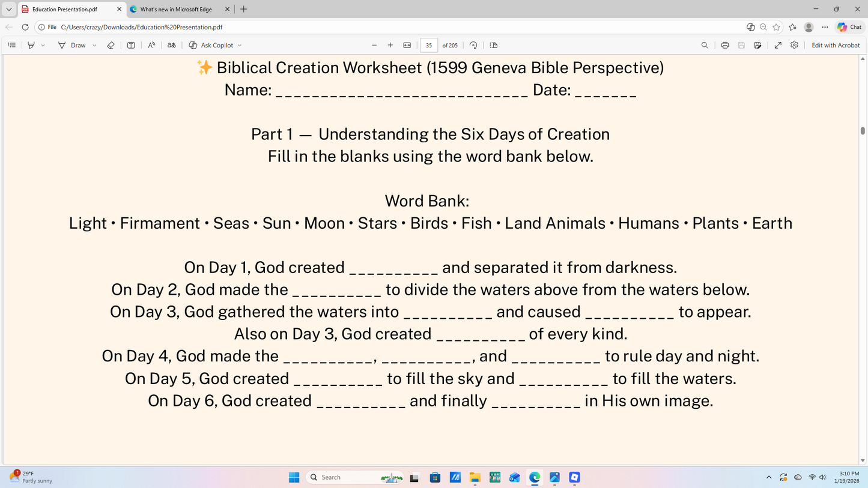Open Task View from taskbar
Screen dimensions: 868x488
pyautogui.click(x=414, y=477)
